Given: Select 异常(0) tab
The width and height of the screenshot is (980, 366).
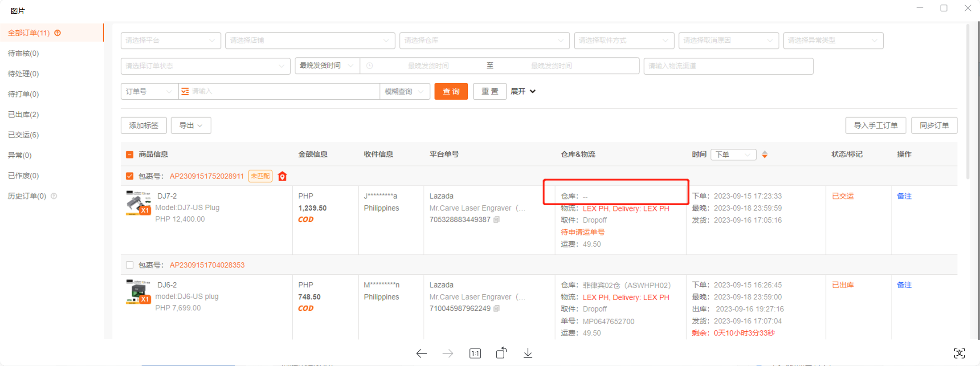Looking at the screenshot, I should pyautogui.click(x=20, y=155).
